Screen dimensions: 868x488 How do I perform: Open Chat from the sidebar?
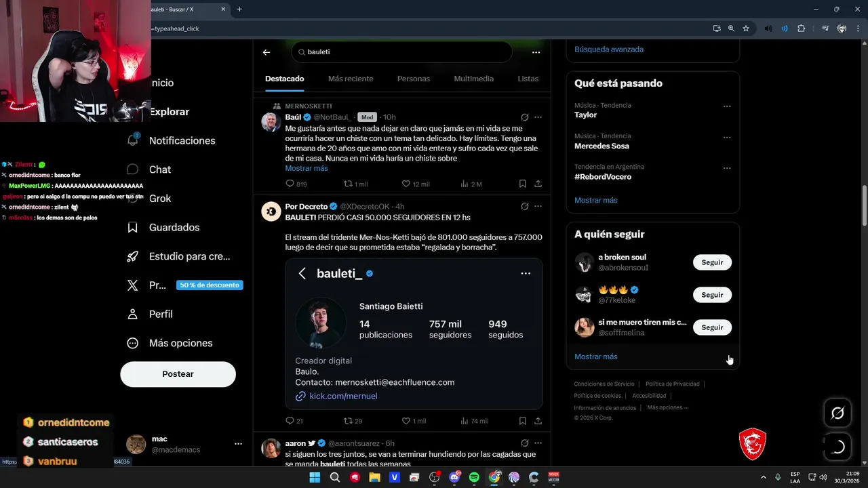(x=149, y=169)
